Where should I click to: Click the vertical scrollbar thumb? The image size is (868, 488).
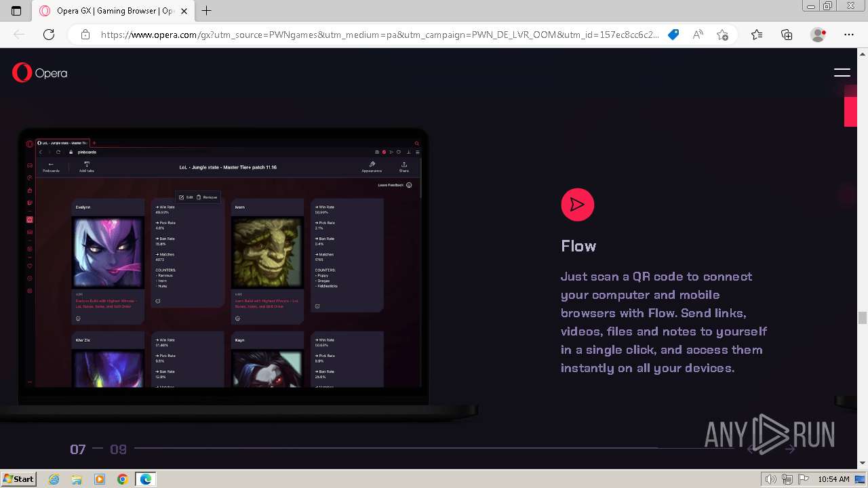tap(863, 318)
